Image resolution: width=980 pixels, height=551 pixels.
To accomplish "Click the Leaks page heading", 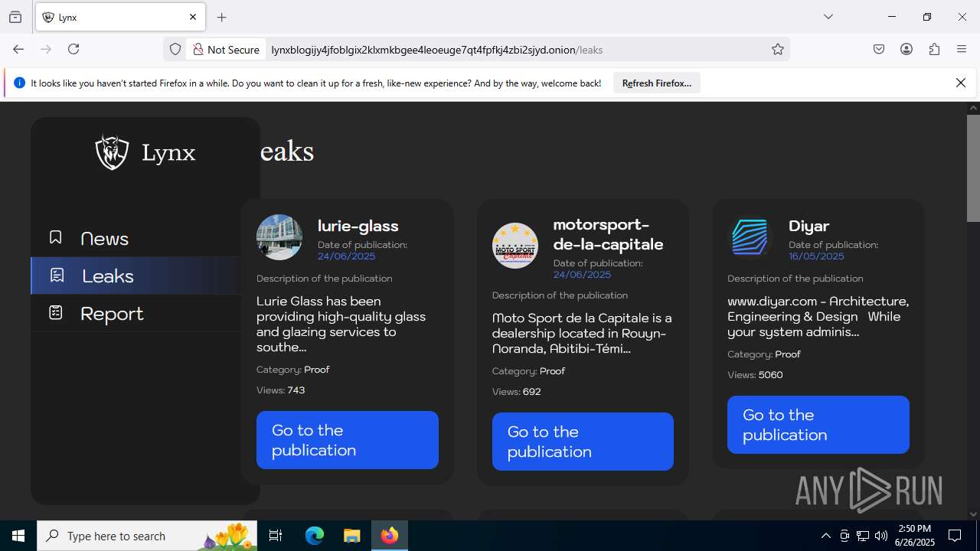I will tap(287, 152).
